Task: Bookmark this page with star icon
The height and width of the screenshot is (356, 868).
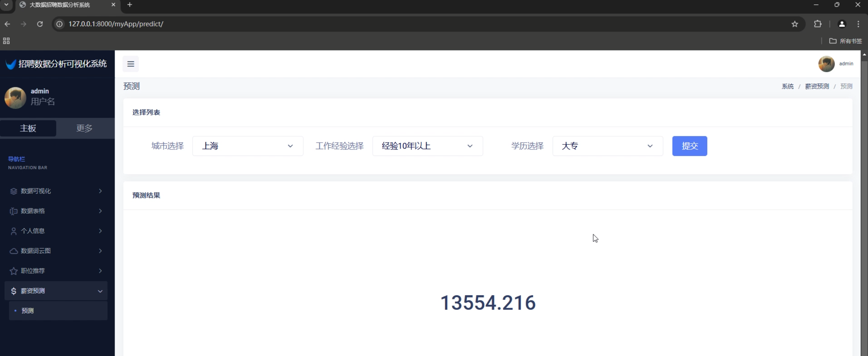Action: [x=795, y=24]
